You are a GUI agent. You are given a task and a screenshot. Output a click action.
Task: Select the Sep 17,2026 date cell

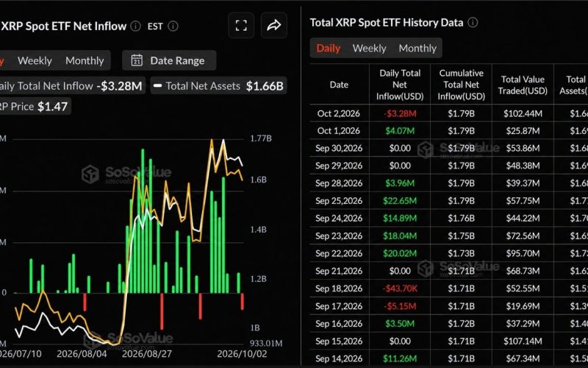(339, 306)
